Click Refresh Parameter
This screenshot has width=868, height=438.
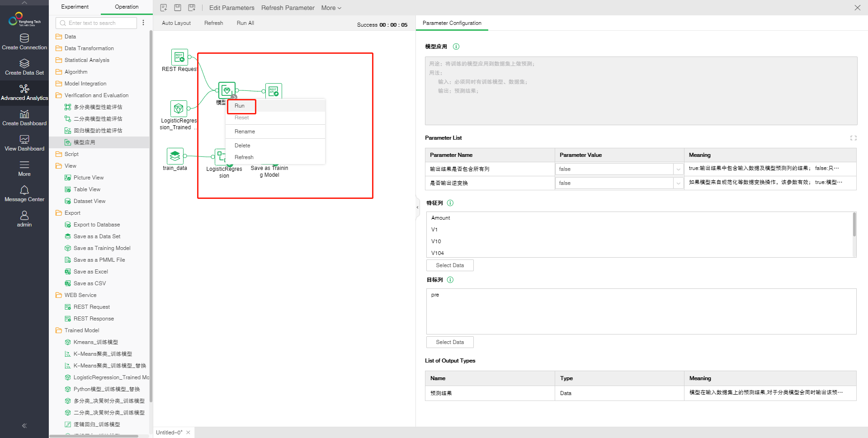pos(288,8)
